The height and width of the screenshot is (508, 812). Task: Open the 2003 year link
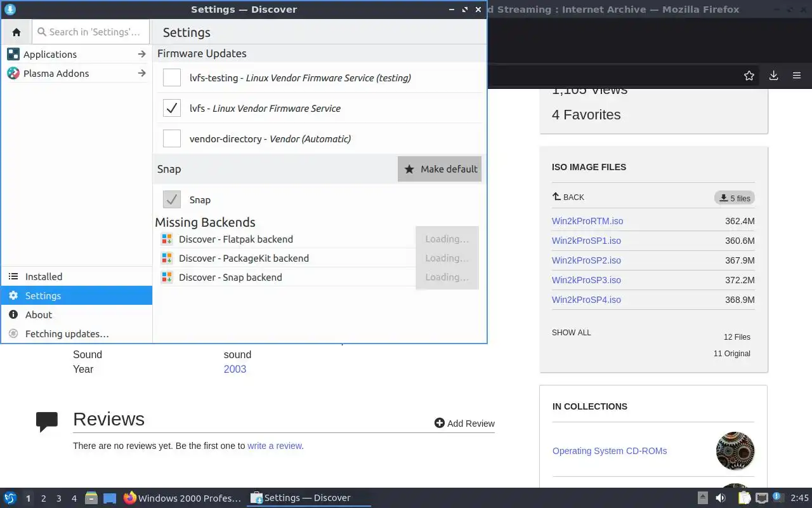point(235,369)
